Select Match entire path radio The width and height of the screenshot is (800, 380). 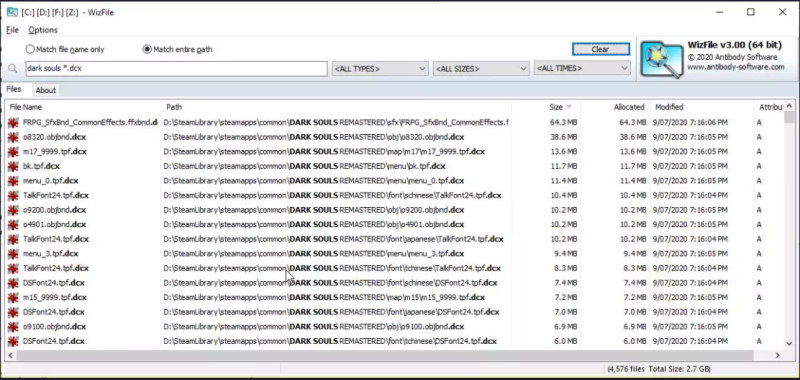tap(147, 49)
